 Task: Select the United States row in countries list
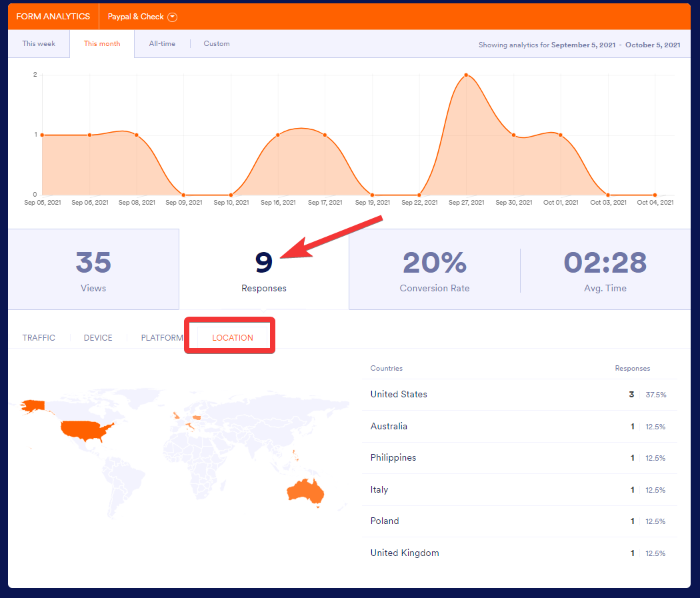tap(519, 395)
